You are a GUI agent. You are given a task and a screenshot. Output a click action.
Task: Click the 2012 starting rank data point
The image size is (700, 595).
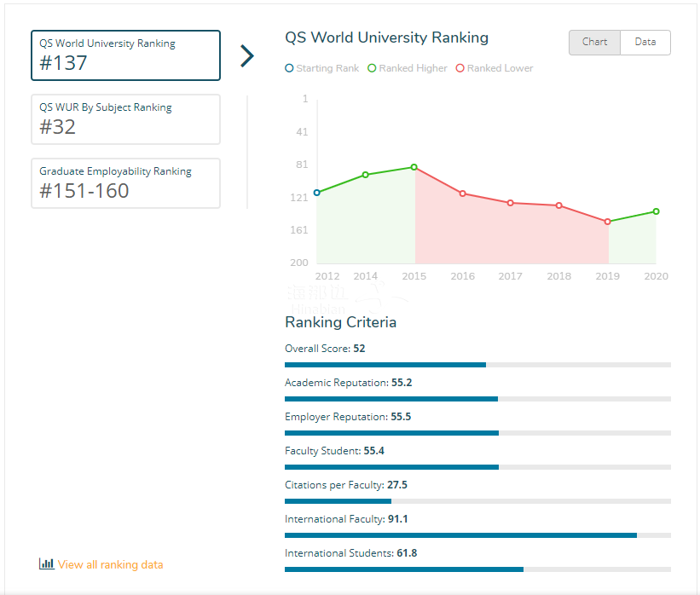tap(317, 193)
